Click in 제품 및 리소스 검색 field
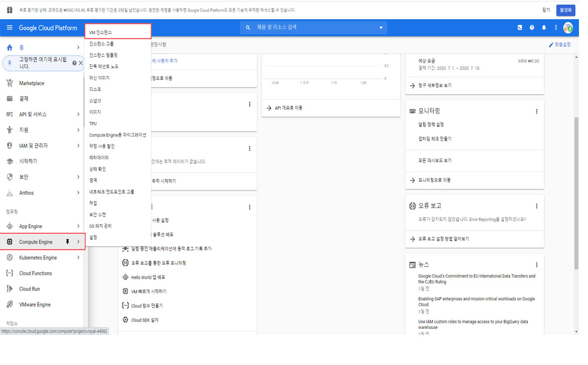 [x=313, y=28]
